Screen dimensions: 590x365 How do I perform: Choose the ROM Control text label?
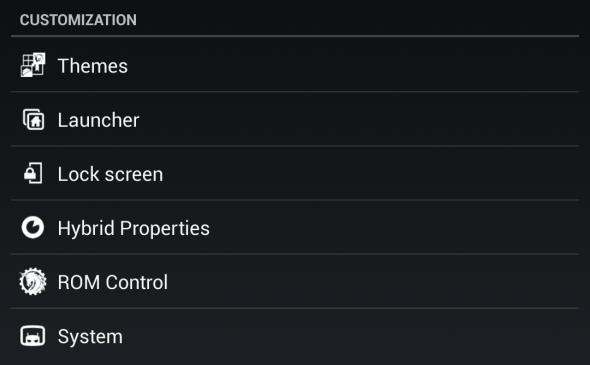click(x=113, y=282)
